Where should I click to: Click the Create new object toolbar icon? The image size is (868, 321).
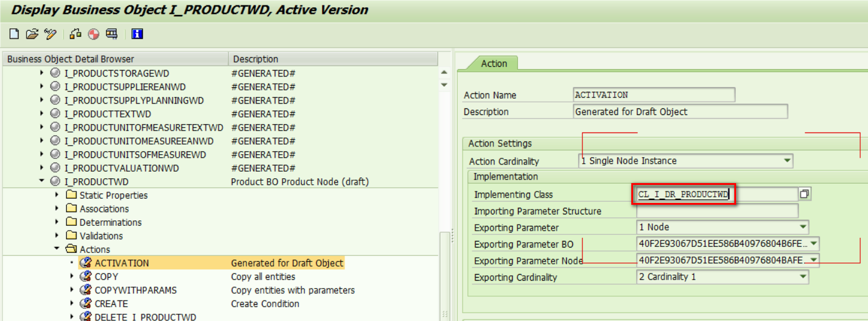(x=14, y=34)
